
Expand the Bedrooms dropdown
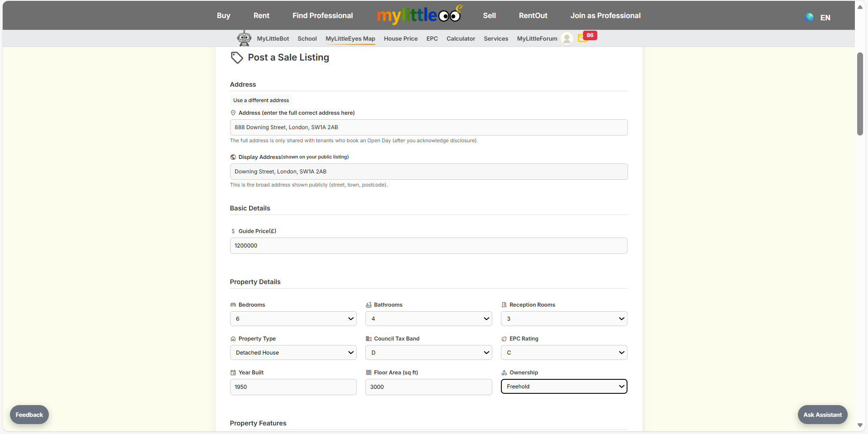click(293, 319)
